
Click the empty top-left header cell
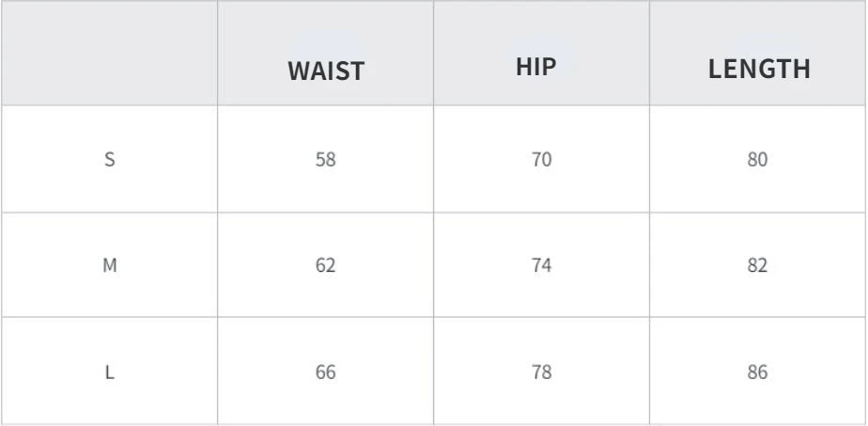point(110,54)
